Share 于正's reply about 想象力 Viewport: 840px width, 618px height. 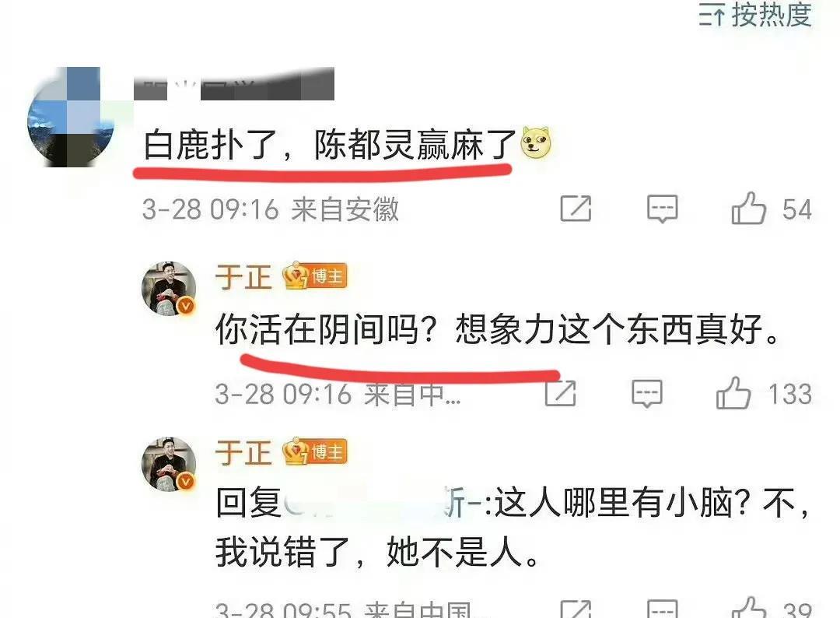pos(560,393)
